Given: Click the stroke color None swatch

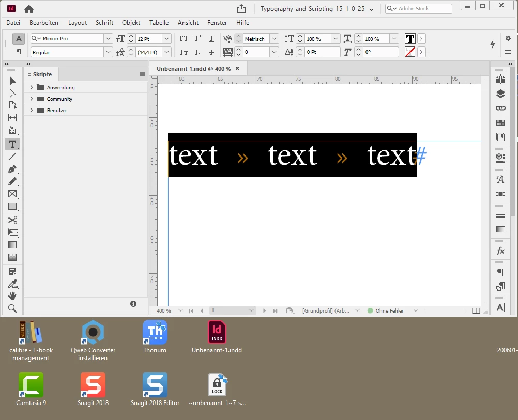Looking at the screenshot, I should click(x=410, y=52).
